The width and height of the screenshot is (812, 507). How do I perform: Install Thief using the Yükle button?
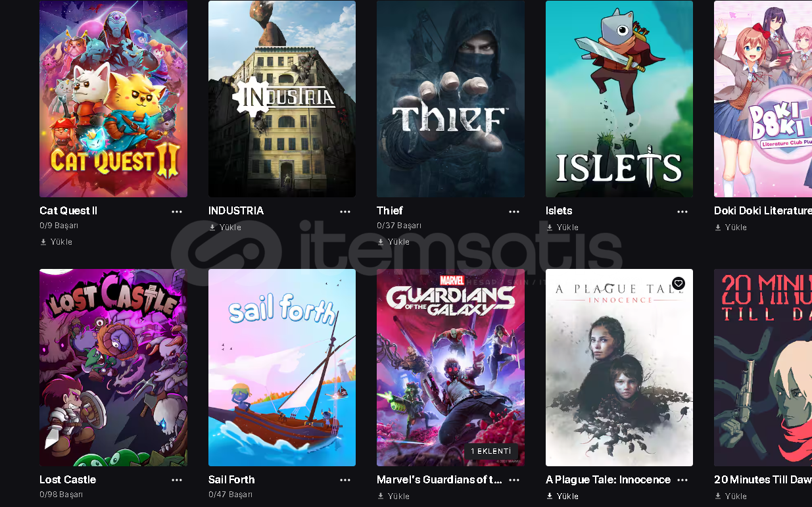393,242
